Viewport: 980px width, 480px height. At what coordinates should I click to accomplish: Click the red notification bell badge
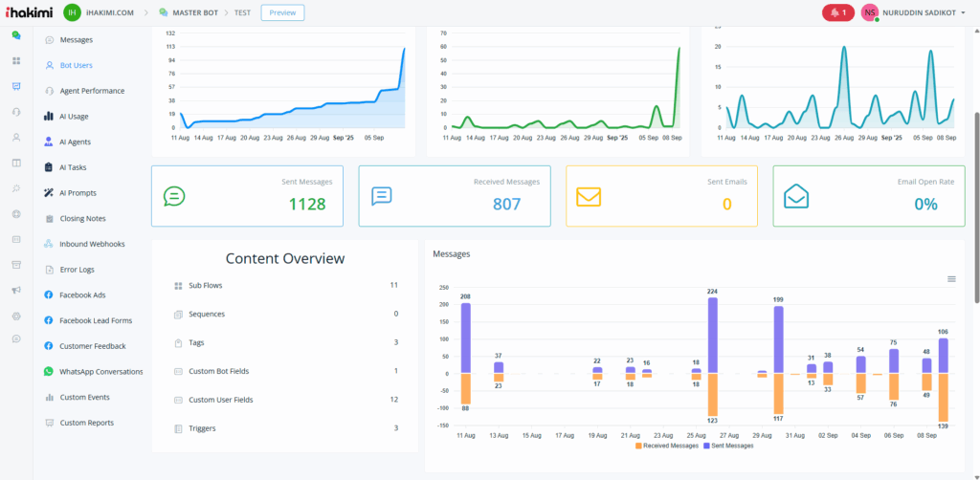click(x=838, y=12)
